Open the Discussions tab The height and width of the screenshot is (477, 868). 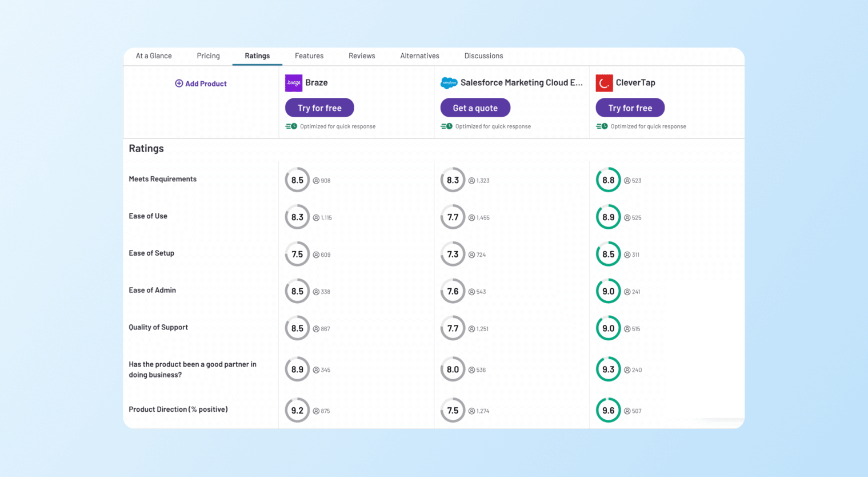click(x=483, y=56)
